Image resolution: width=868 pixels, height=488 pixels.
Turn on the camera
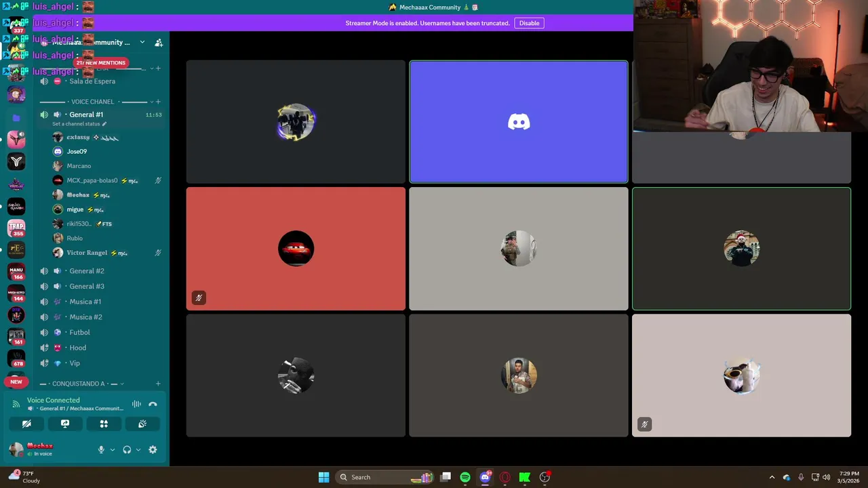(26, 424)
